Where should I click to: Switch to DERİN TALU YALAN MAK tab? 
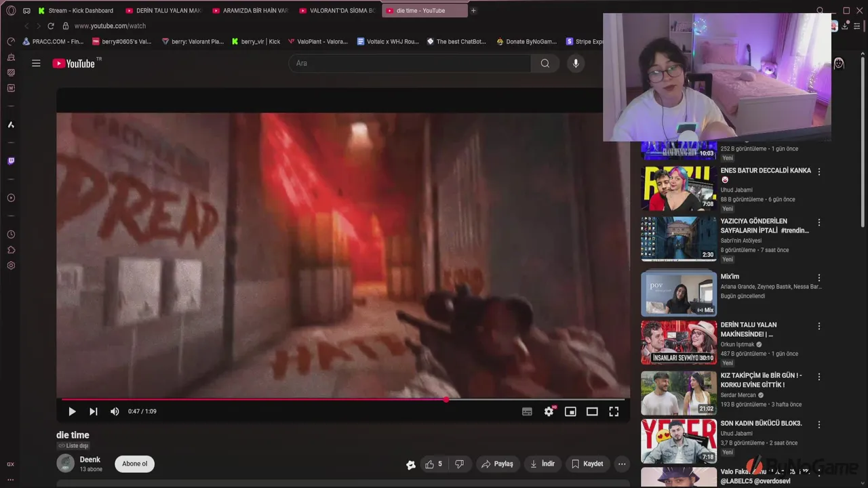point(163,11)
